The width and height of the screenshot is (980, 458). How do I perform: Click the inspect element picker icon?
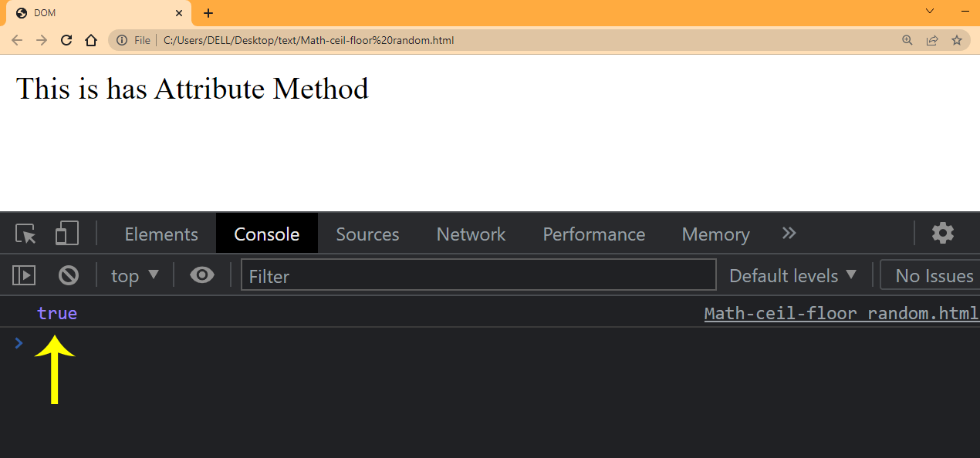pyautogui.click(x=25, y=234)
